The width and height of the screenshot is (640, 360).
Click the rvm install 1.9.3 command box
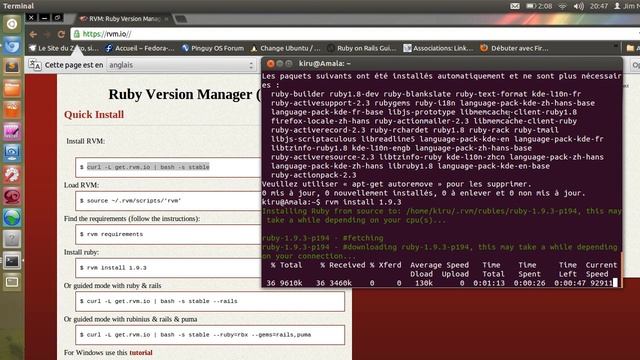tap(168, 268)
